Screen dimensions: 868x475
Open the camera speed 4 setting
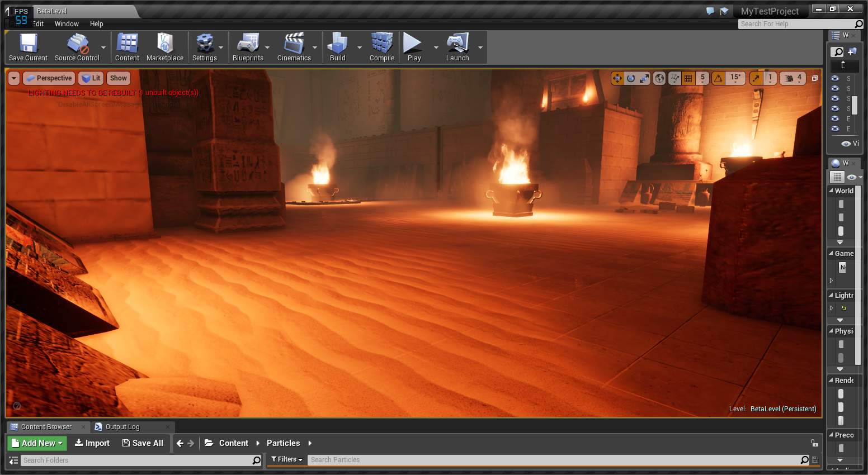click(x=792, y=78)
